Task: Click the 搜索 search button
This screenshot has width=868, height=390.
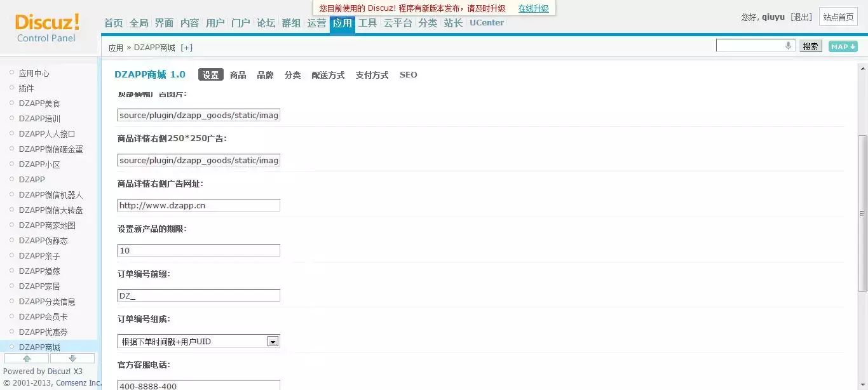Action: point(810,46)
